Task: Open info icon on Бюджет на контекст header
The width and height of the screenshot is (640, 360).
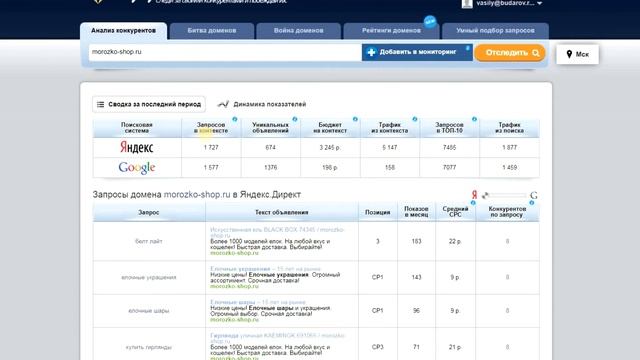Action: (x=355, y=119)
